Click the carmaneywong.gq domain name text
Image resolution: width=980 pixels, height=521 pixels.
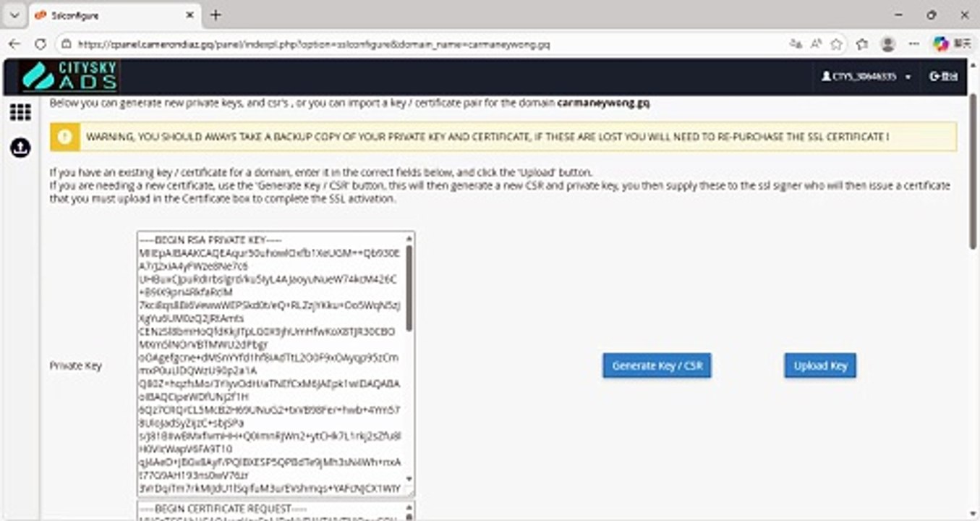pyautogui.click(x=603, y=103)
